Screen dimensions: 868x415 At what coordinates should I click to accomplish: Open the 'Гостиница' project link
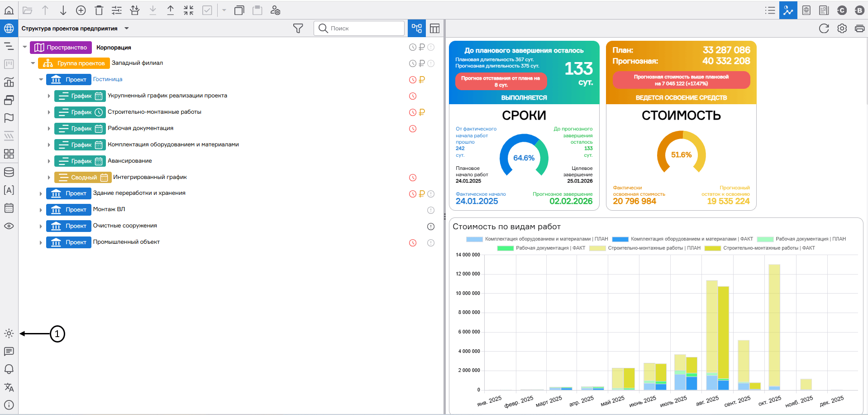[x=108, y=79]
